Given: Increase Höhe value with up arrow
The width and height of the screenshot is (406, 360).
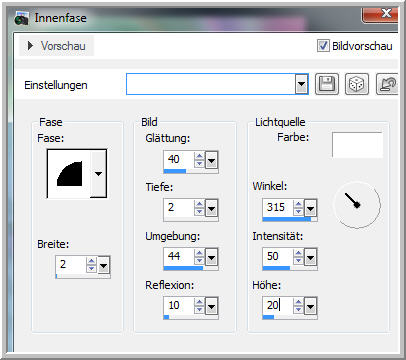Looking at the screenshot, I should pos(298,302).
